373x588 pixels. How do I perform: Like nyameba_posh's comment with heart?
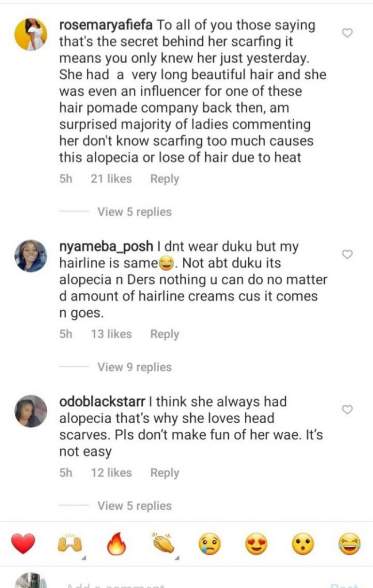point(347,254)
